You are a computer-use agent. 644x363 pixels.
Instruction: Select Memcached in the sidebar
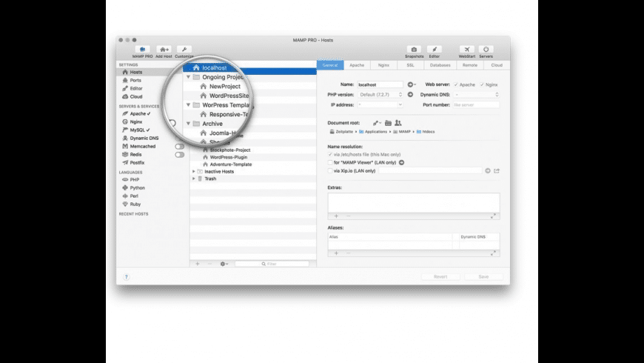point(143,147)
